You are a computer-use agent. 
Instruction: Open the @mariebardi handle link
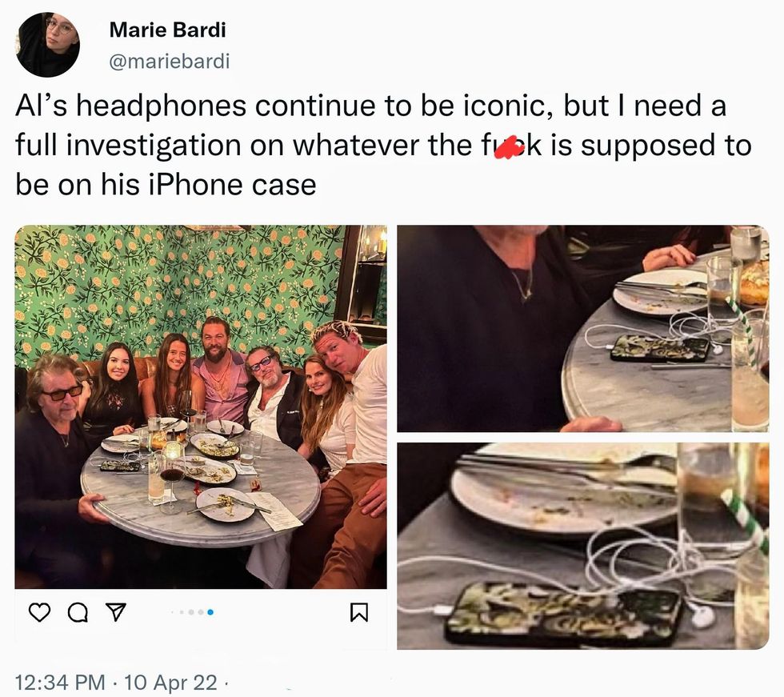(168, 62)
